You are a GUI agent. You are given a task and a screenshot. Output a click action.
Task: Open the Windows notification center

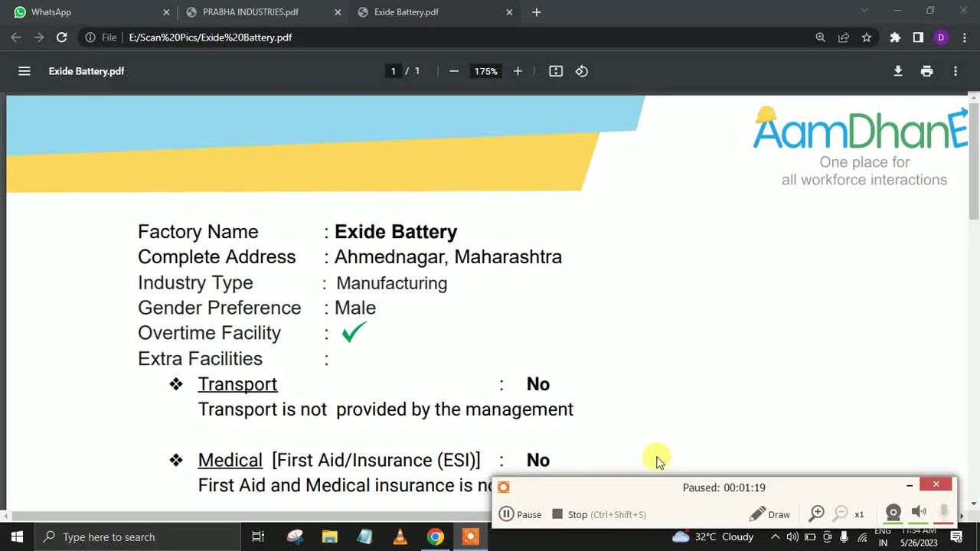[x=956, y=537]
